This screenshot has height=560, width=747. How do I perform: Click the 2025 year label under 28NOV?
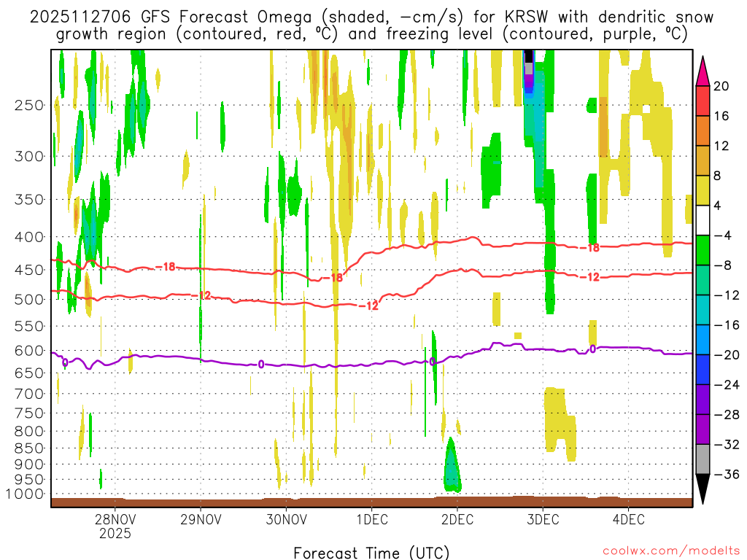coord(115,533)
